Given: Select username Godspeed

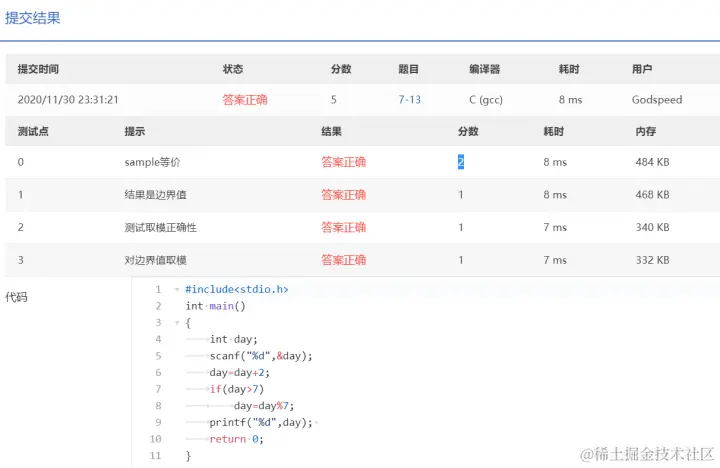Looking at the screenshot, I should coord(657,100).
